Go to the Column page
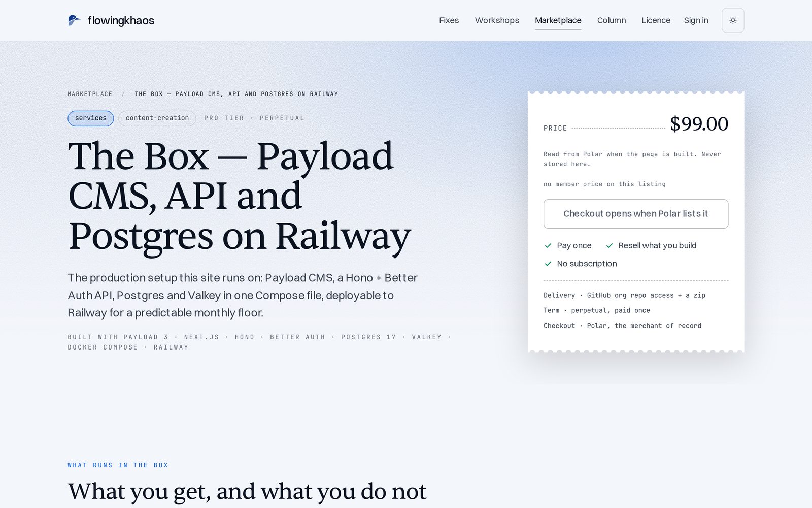This screenshot has width=812, height=508. (612, 20)
